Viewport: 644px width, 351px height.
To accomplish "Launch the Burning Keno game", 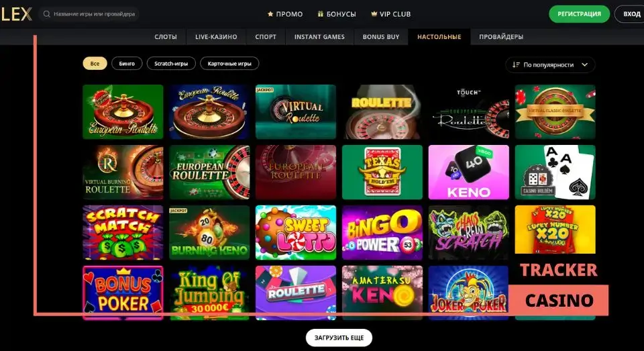I will coord(209,233).
